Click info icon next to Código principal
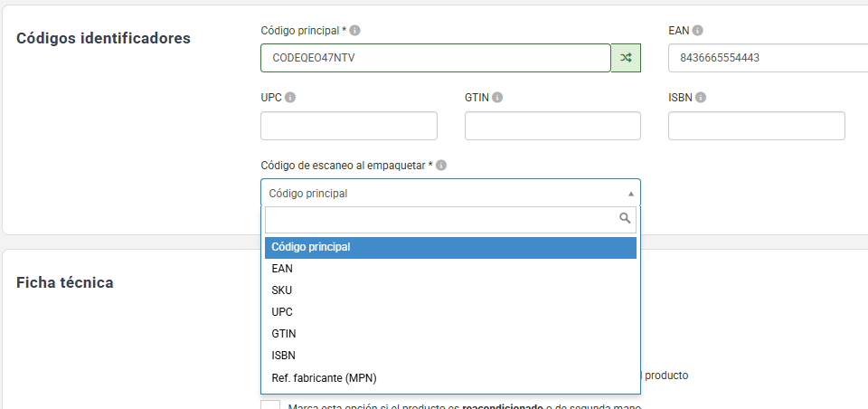 [355, 31]
